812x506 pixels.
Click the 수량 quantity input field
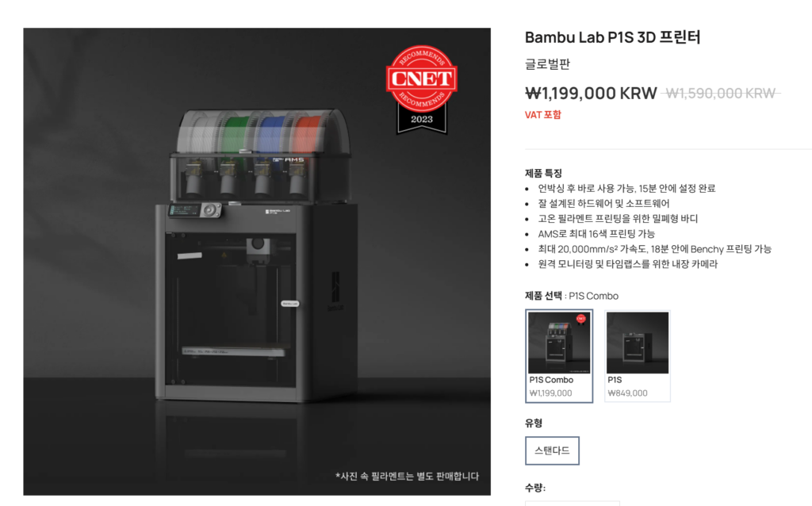pyautogui.click(x=573, y=503)
